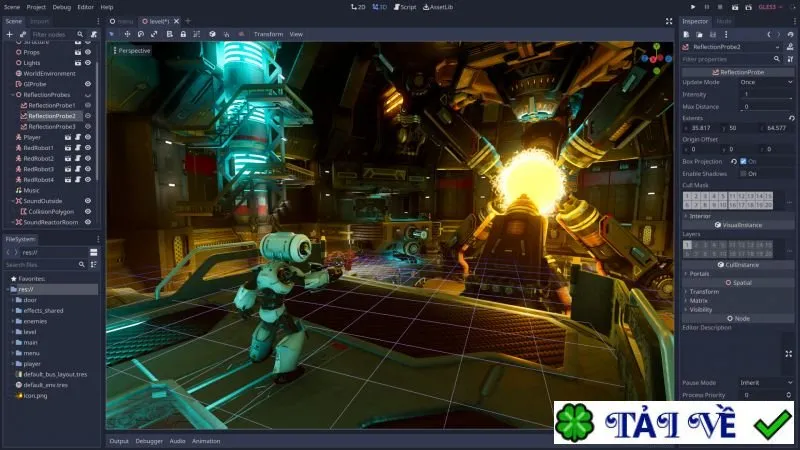Screen dimensions: 800x450
Task: Toggle distraction-free mode expand icon
Action: tap(669, 21)
